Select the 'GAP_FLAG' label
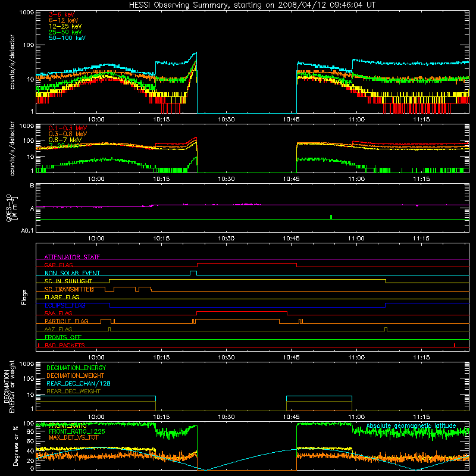The image size is (476, 476). coord(58,265)
